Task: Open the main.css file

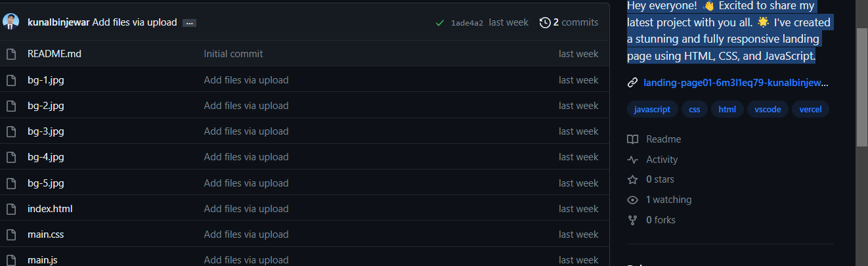Action: (x=45, y=234)
